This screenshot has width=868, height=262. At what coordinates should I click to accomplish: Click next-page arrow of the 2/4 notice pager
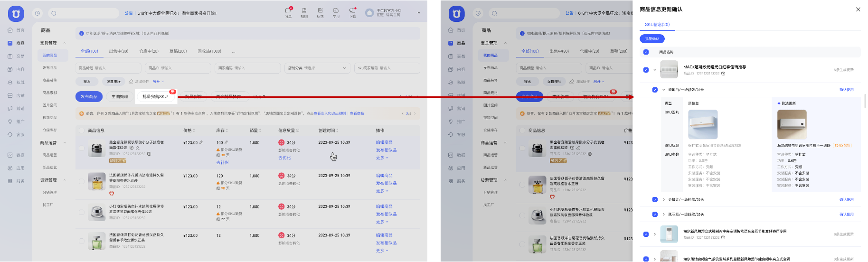click(x=415, y=113)
